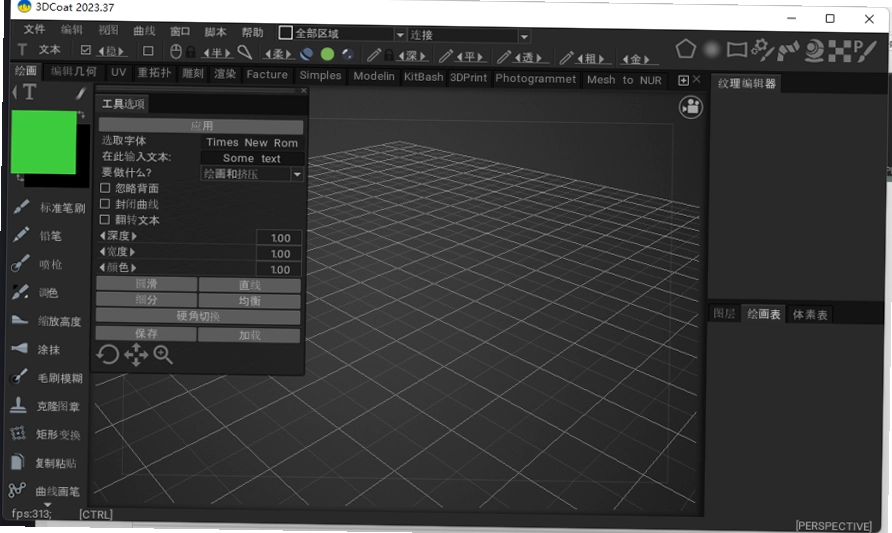Select the Copy Paste (复制粘贴) tool

[44, 463]
